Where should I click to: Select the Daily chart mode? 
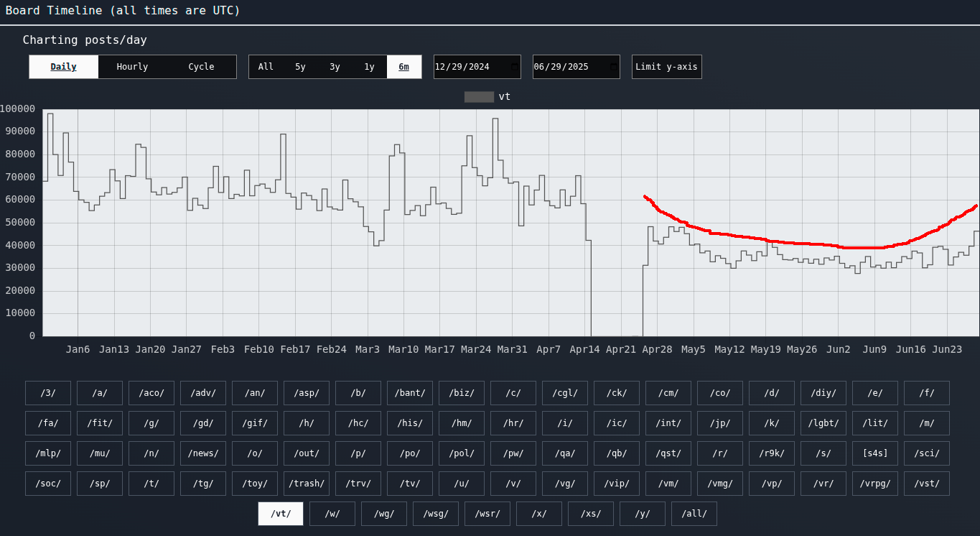(64, 67)
